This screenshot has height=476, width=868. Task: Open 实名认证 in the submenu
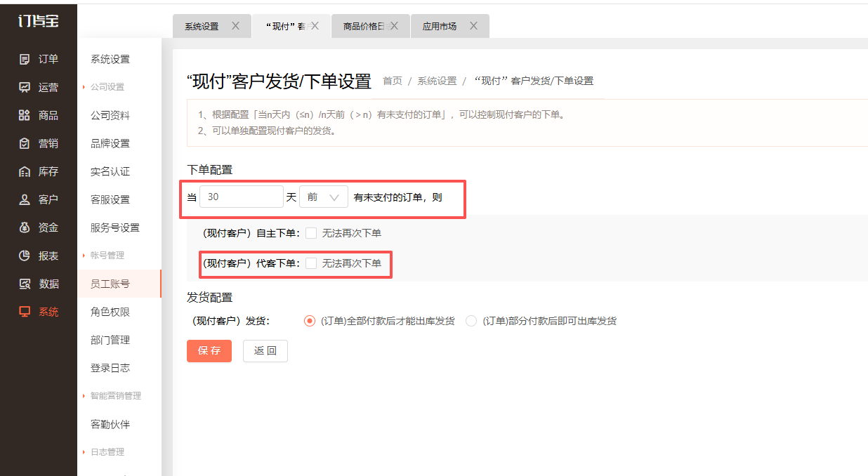click(x=110, y=172)
